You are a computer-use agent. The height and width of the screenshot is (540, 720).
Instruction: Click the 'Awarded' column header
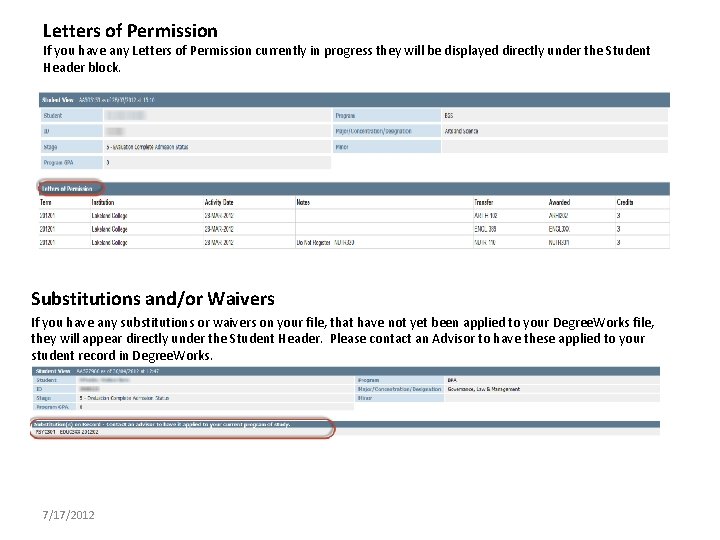click(x=559, y=202)
